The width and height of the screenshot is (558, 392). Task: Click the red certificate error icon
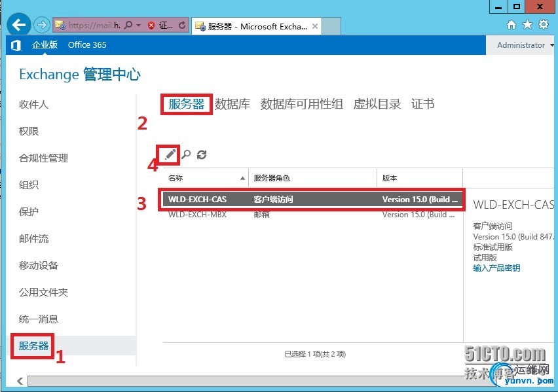tap(151, 26)
